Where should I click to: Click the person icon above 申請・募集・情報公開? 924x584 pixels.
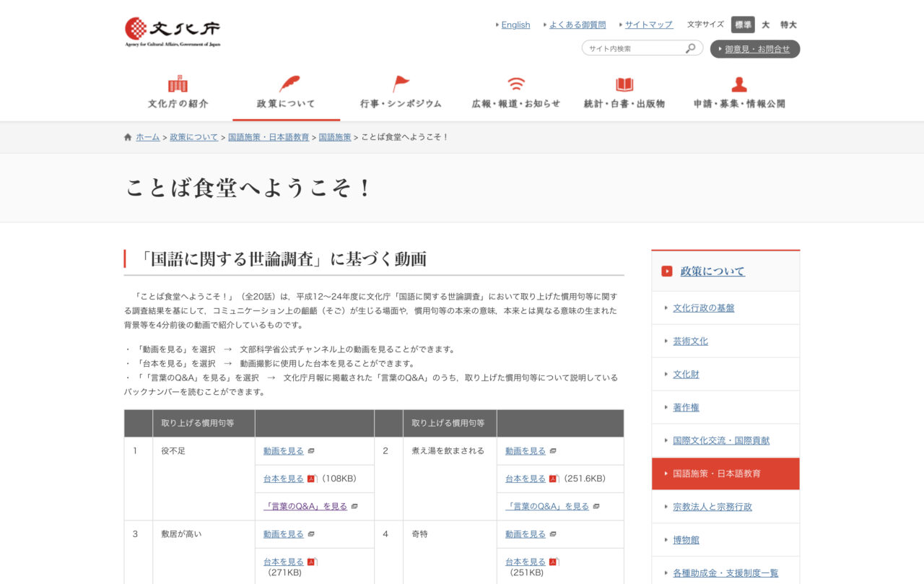738,84
